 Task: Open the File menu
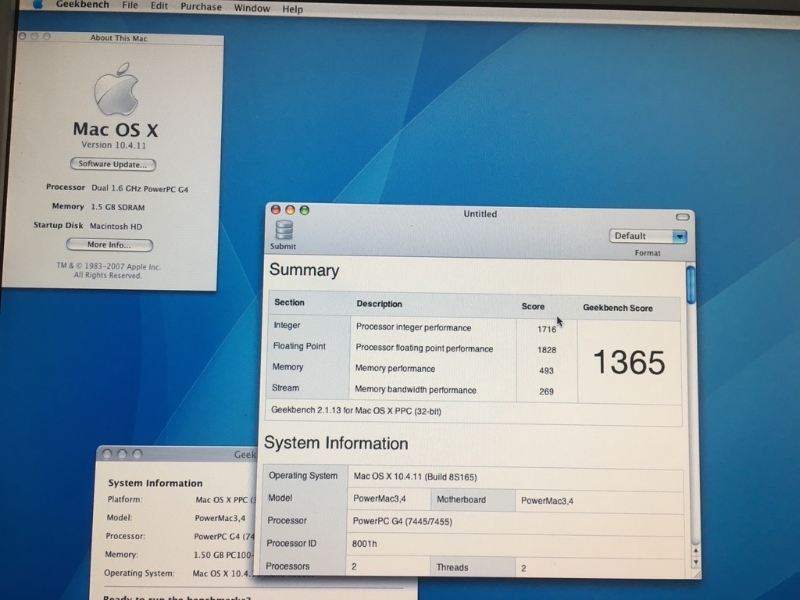click(130, 5)
